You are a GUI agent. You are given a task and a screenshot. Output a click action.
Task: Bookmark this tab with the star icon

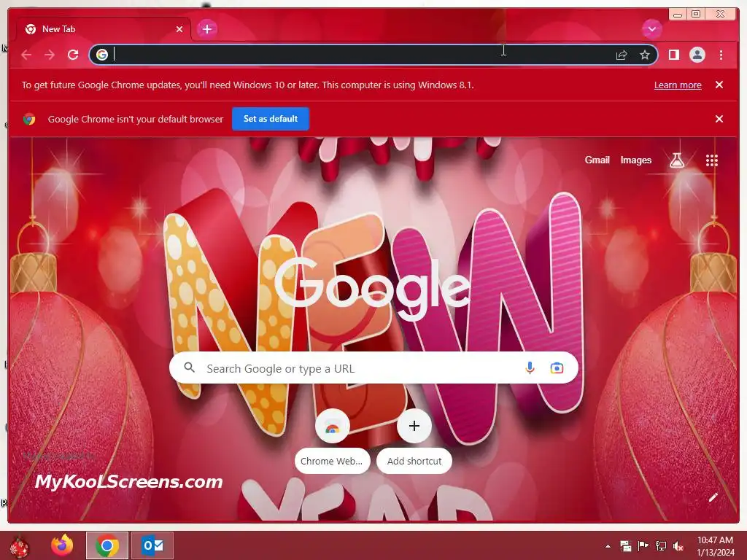[645, 55]
